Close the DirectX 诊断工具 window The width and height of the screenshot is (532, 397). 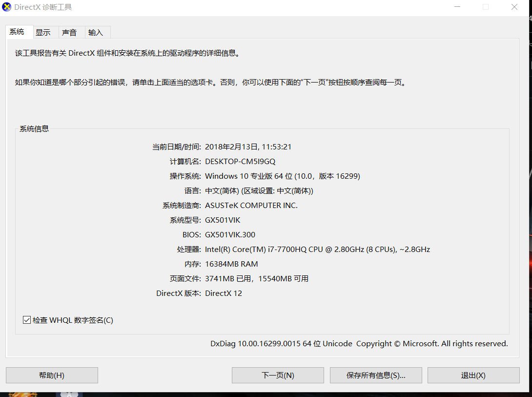(x=514, y=7)
